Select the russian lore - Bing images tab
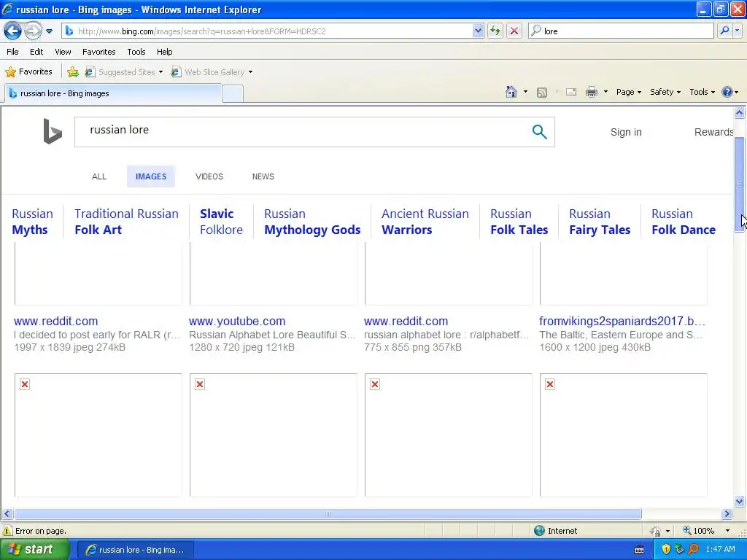Viewport: 747px width, 560px height. tap(113, 93)
